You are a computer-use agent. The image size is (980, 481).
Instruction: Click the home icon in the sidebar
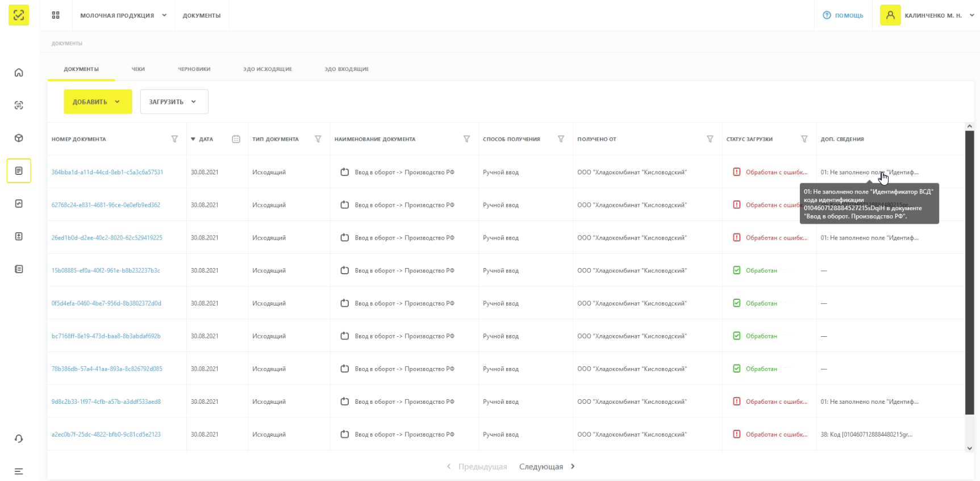click(x=19, y=73)
